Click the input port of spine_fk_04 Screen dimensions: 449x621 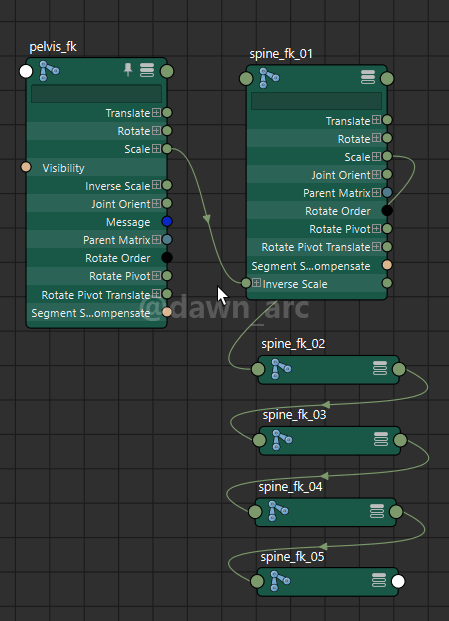(255, 511)
